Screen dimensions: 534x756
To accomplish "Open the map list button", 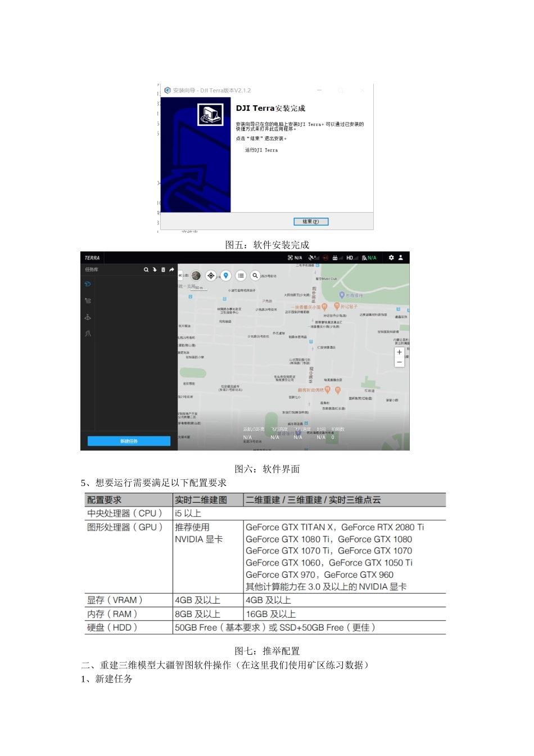I will coord(241,276).
